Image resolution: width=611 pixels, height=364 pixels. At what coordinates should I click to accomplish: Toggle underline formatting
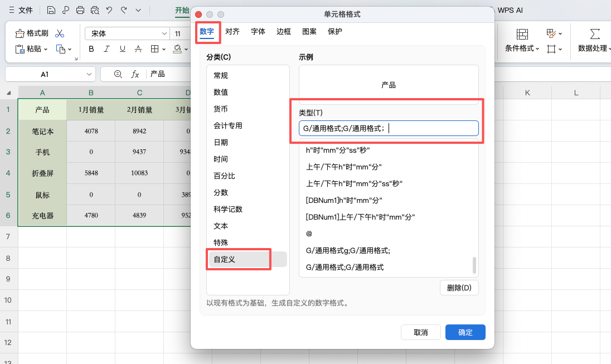pos(122,49)
